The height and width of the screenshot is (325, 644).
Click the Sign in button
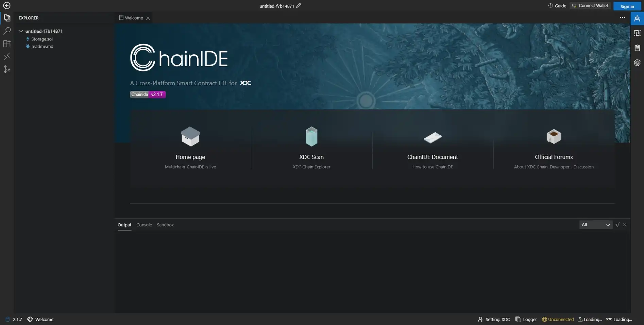pos(627,6)
